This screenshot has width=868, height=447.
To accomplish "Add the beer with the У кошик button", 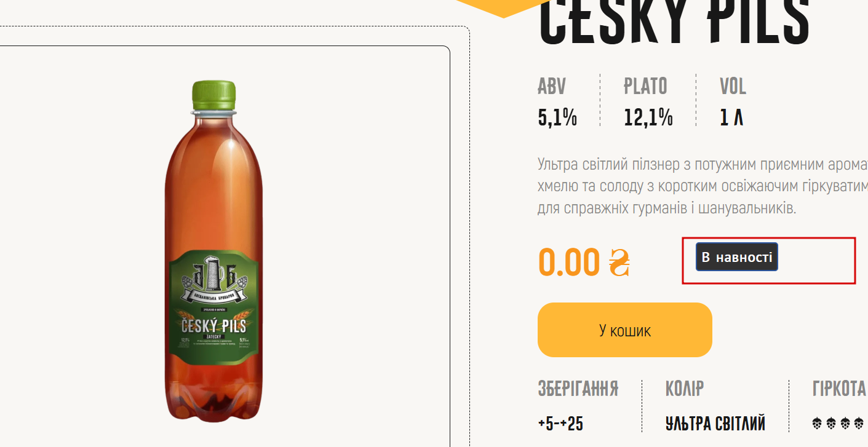I will tap(625, 330).
